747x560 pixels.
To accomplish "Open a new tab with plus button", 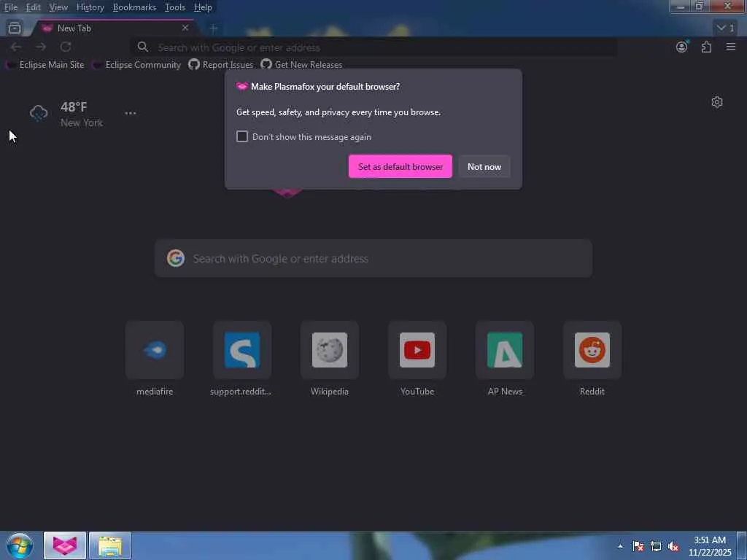I will coord(214,28).
